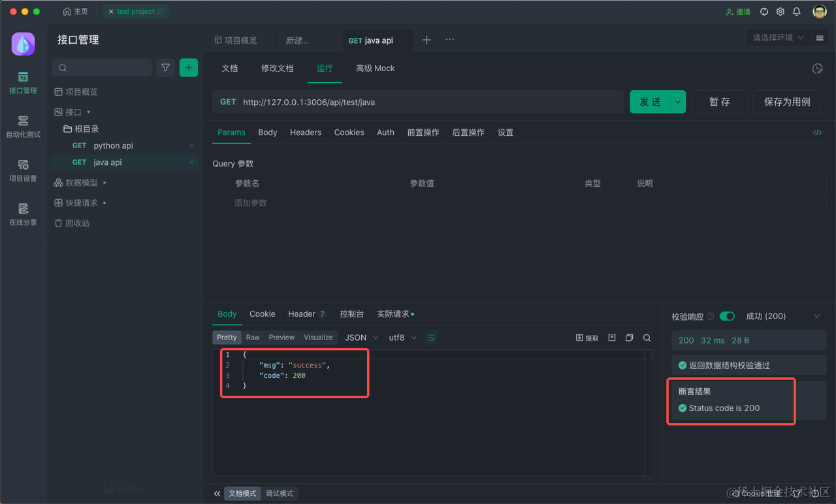Open notifications bell icon
Viewport: 836px width, 504px height.
click(797, 12)
